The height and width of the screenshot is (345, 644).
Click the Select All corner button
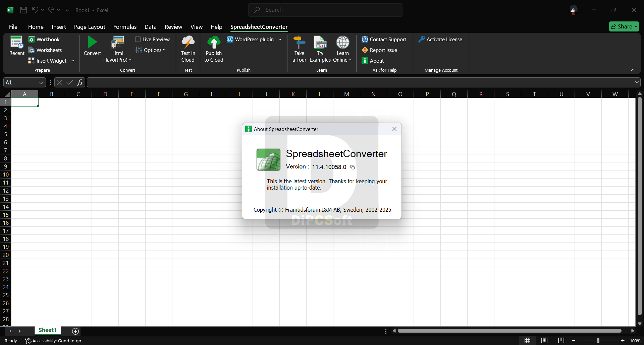[x=7, y=94]
